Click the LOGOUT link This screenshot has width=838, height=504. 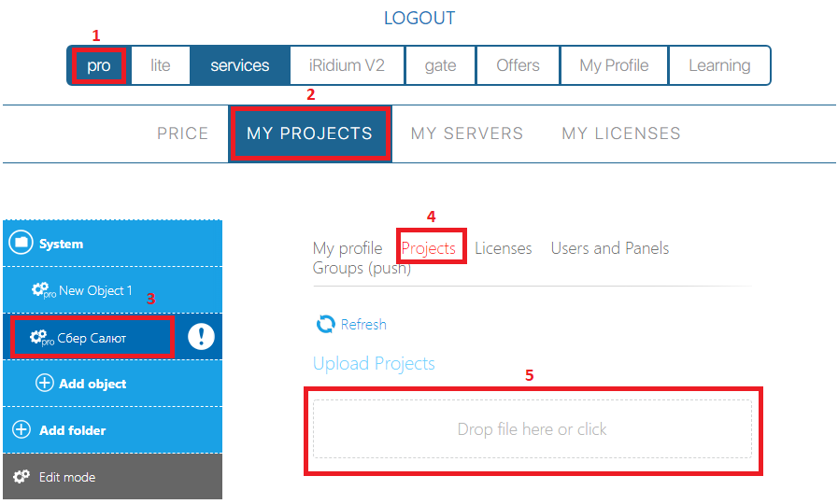tap(419, 18)
